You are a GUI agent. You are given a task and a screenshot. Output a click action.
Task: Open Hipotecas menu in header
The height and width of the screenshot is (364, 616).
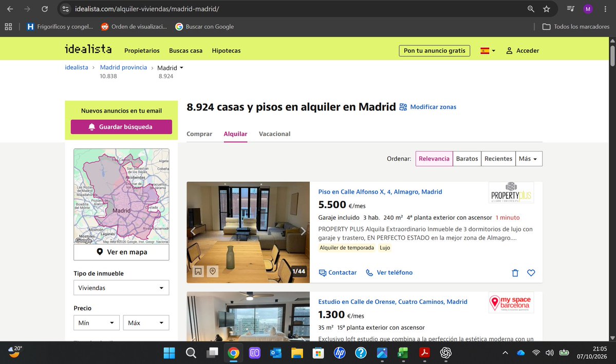click(226, 51)
